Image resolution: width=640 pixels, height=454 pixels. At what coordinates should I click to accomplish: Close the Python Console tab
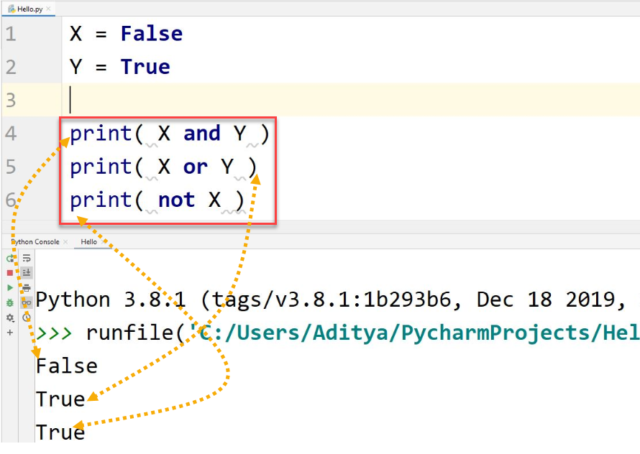point(66,242)
